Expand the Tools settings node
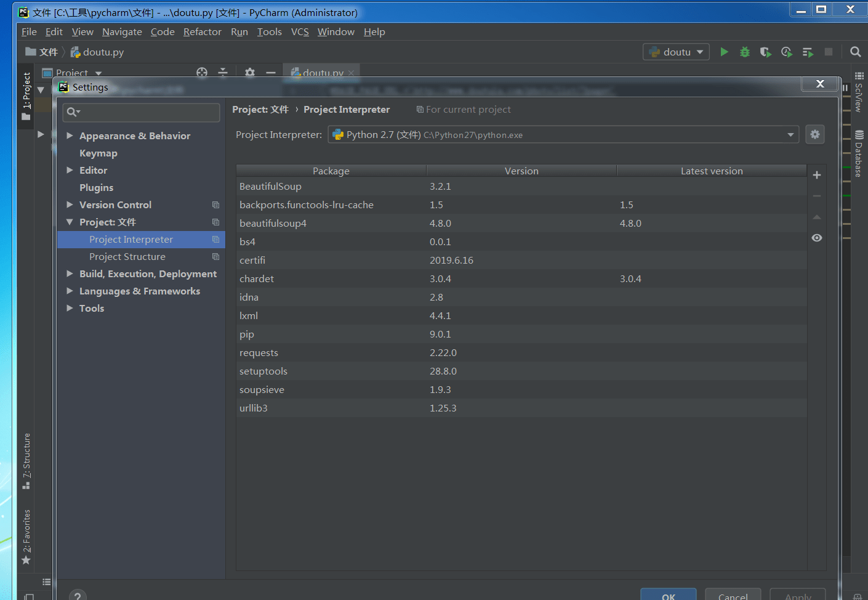 [70, 308]
